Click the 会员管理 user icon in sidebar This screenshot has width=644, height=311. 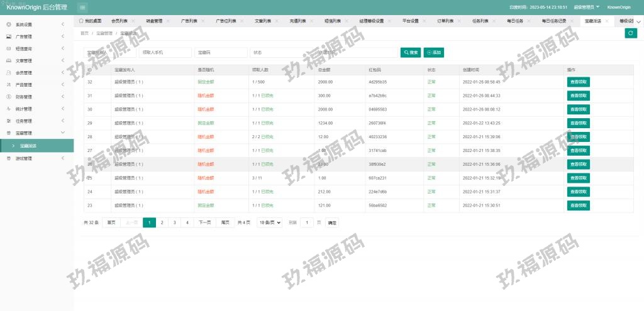[8, 72]
